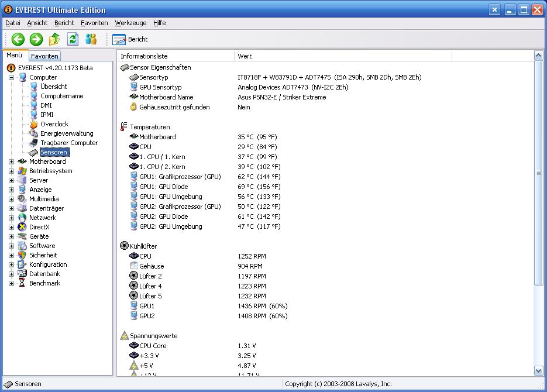Select Tragbarer Computer in the tree

coord(69,143)
